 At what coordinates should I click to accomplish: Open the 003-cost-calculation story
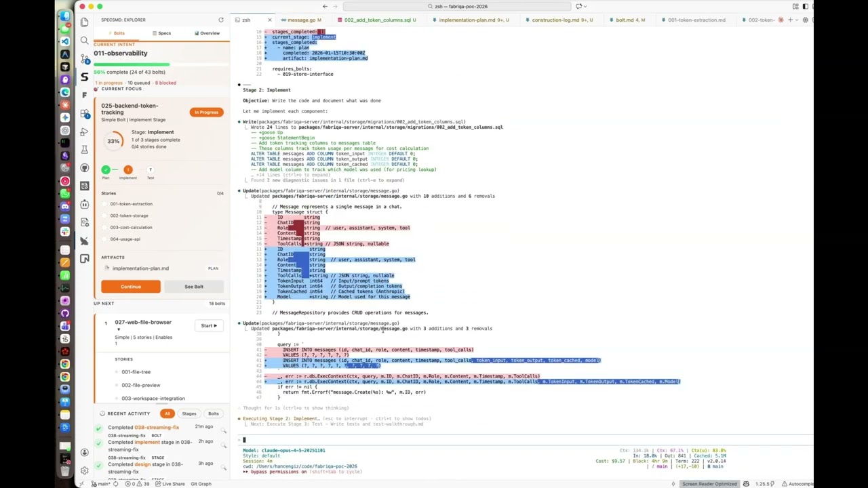131,227
